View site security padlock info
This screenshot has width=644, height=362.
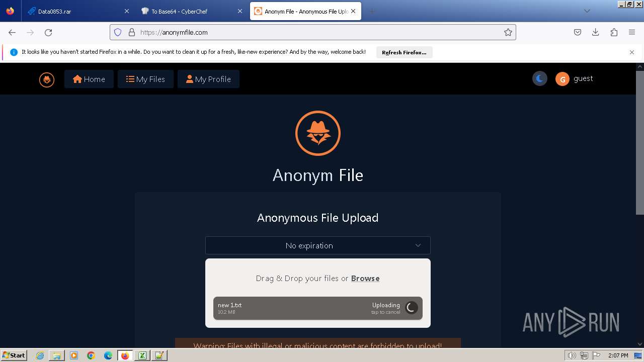pyautogui.click(x=132, y=32)
